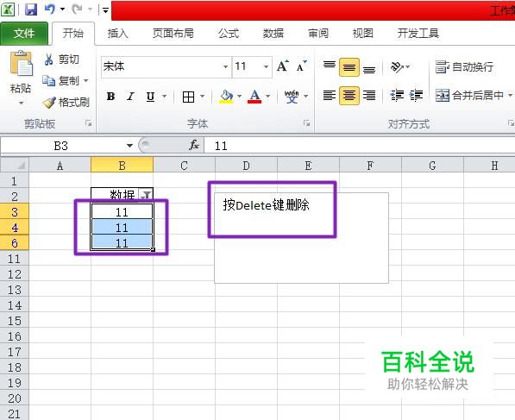Viewport: 515px width, 420px height.
Task: Switch to the 视图 View tab
Action: (362, 34)
